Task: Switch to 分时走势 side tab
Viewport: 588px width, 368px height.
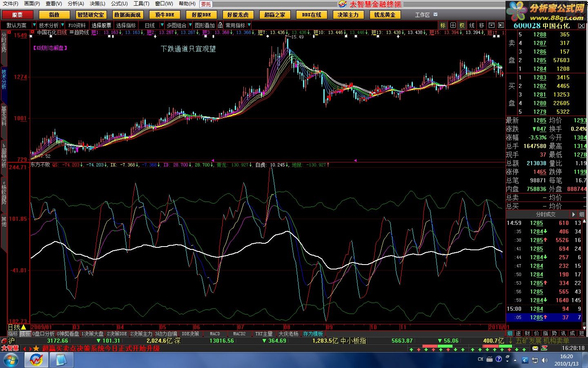Action: 4,43
